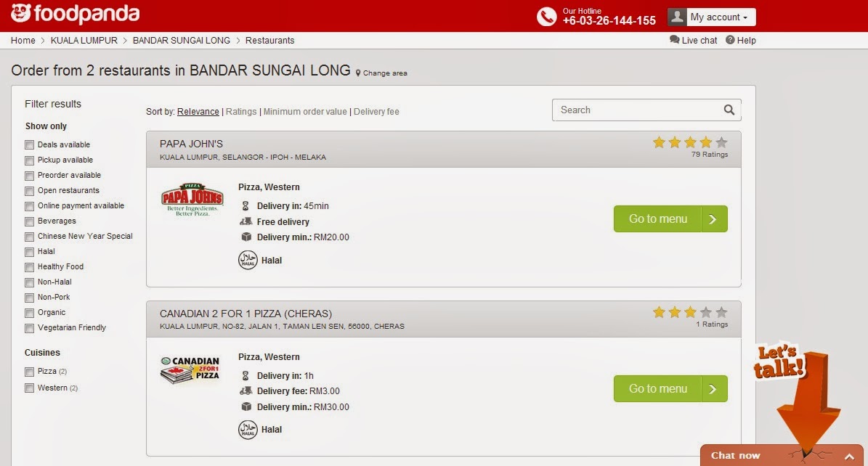This screenshot has height=466, width=868.
Task: Click the hotline number +6-03-26-144-155
Action: coord(609,21)
